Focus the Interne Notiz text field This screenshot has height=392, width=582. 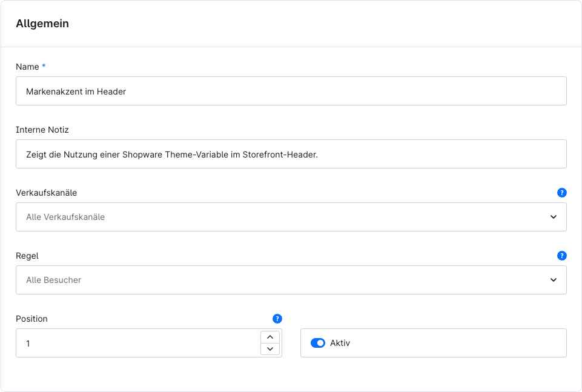pyautogui.click(x=291, y=154)
